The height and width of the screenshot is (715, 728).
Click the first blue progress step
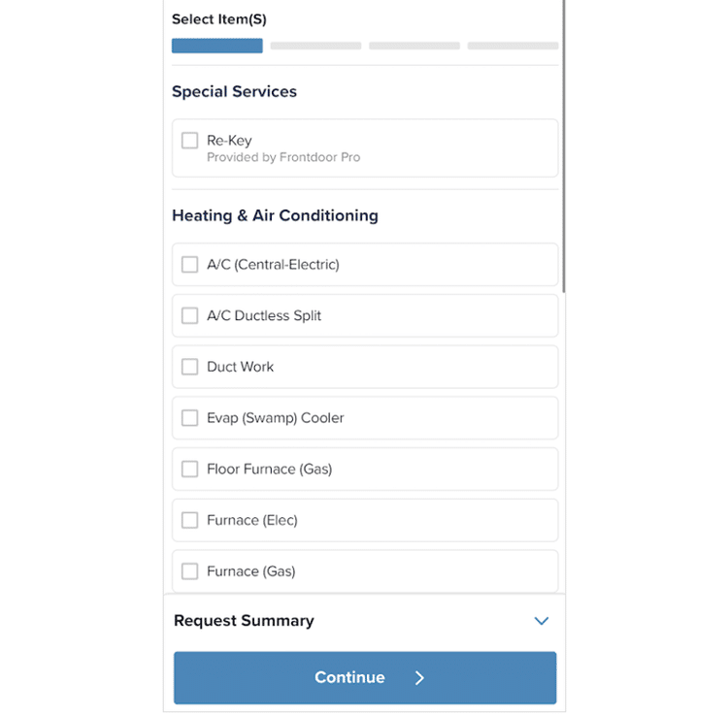pyautogui.click(x=217, y=46)
